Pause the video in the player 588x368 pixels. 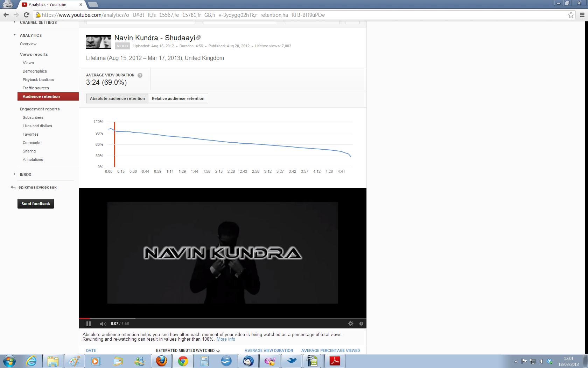tap(89, 323)
